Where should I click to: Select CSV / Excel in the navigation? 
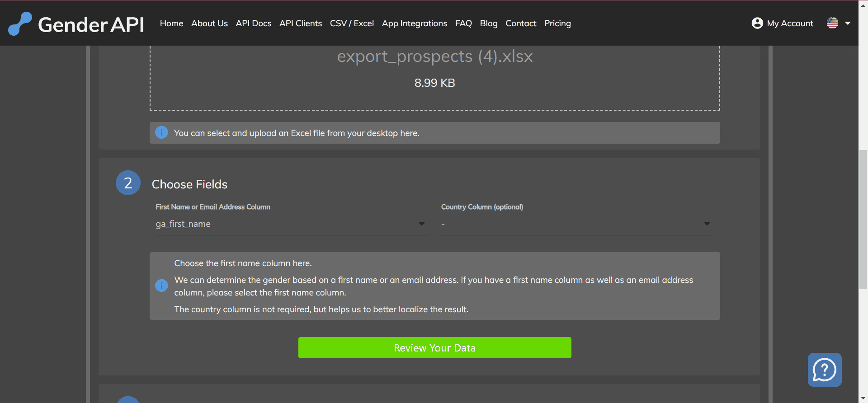tap(352, 23)
